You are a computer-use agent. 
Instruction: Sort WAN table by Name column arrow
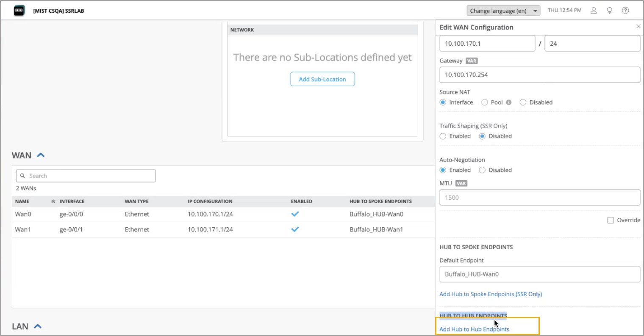pyautogui.click(x=53, y=201)
